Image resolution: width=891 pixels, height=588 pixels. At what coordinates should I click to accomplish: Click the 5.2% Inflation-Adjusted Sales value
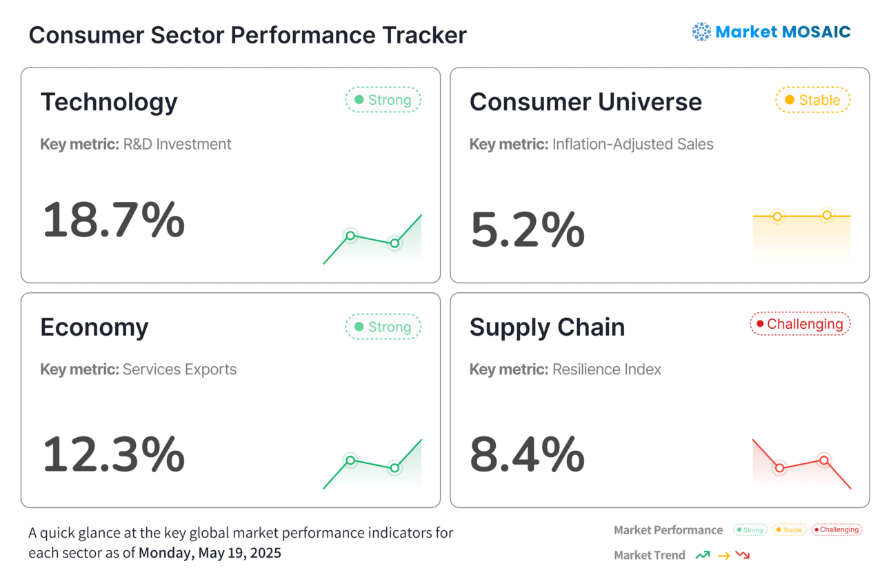[528, 230]
